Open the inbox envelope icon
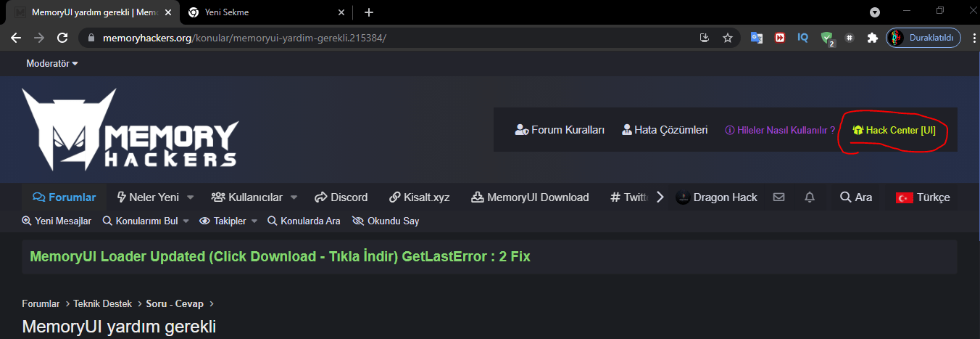980x339 pixels. click(779, 197)
